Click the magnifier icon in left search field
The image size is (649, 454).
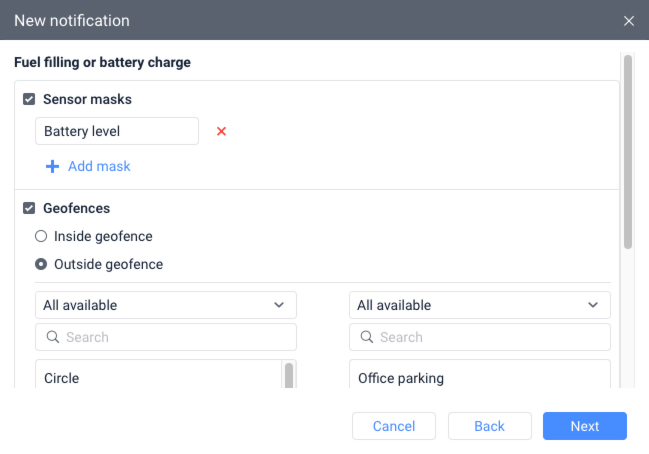click(52, 337)
